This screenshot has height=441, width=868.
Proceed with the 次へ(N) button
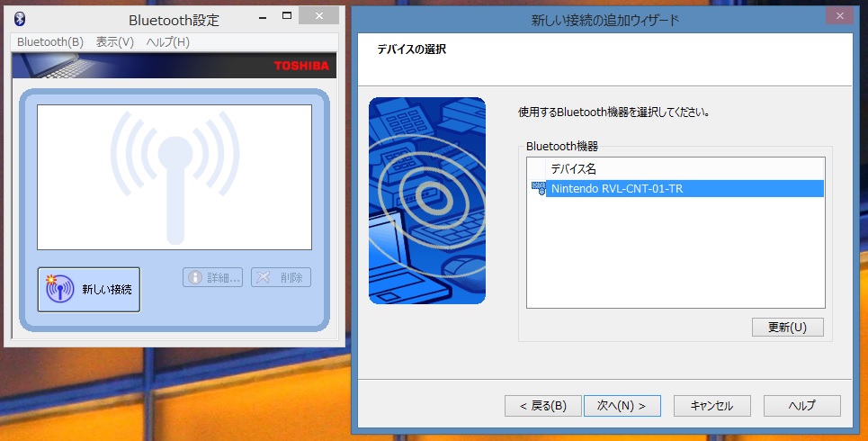(x=622, y=406)
